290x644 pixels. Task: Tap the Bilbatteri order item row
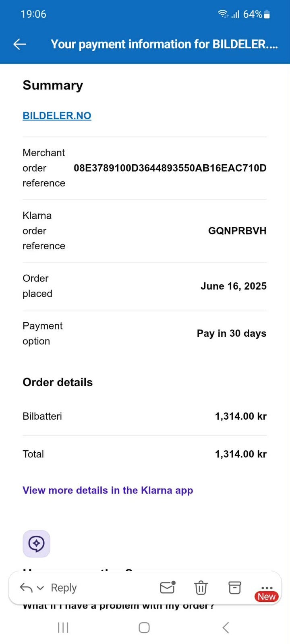pos(145,416)
